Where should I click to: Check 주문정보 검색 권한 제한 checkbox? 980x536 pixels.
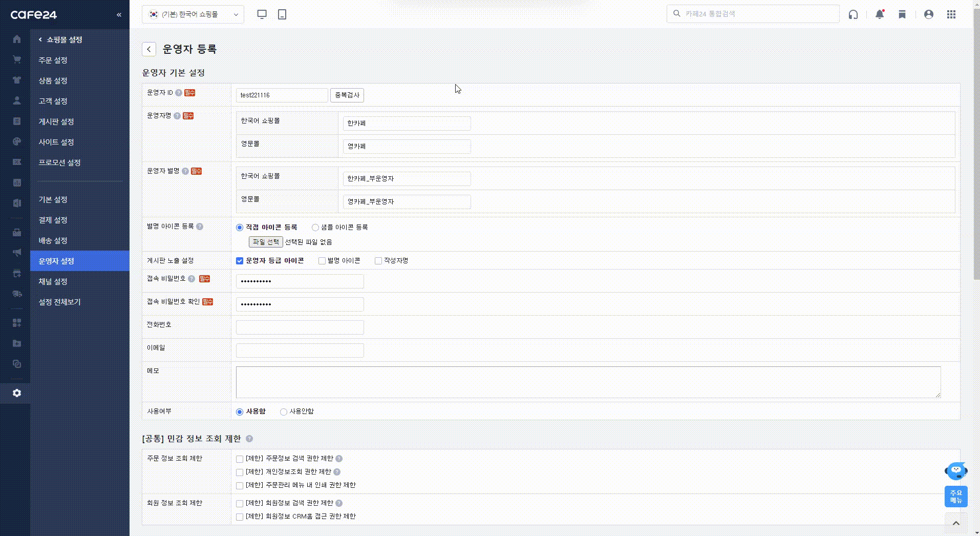[240, 459]
